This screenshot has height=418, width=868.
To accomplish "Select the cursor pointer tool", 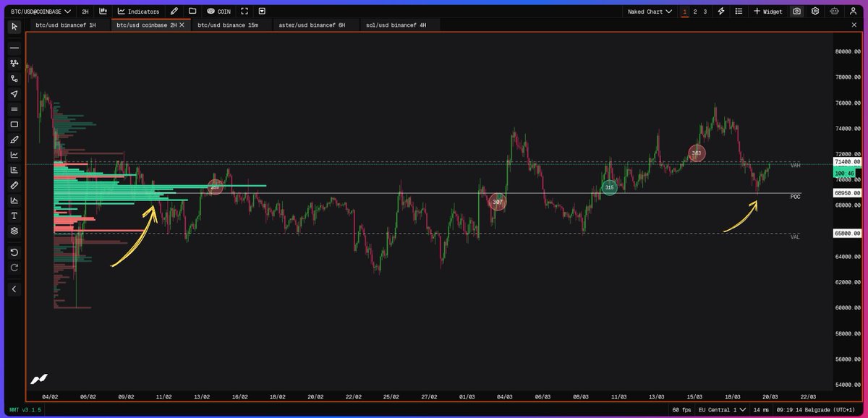I will 14,27.
